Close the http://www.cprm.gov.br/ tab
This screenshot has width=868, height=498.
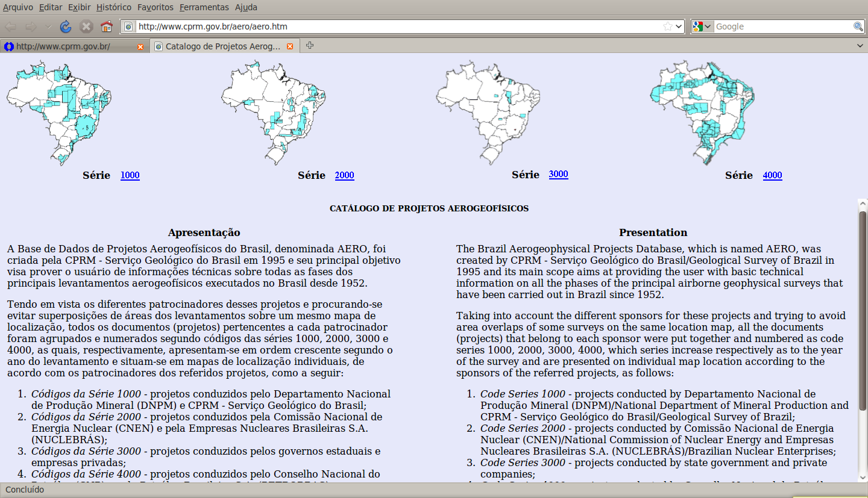point(140,46)
